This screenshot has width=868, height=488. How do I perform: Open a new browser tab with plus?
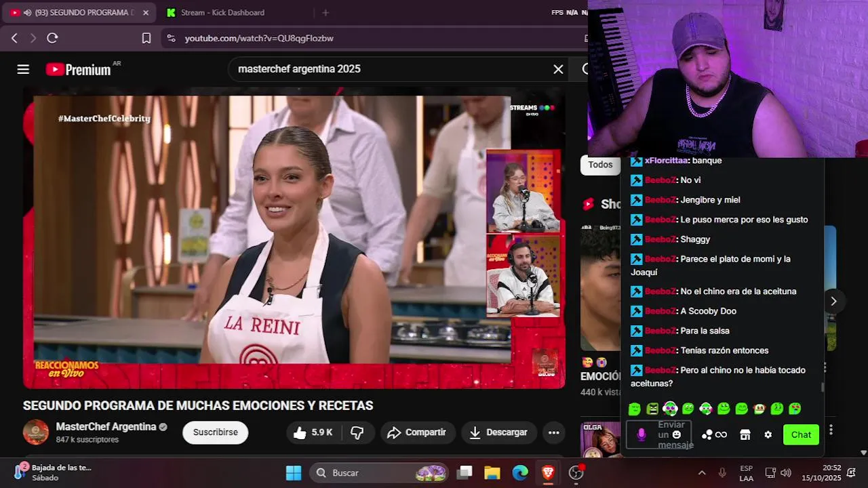pos(325,12)
